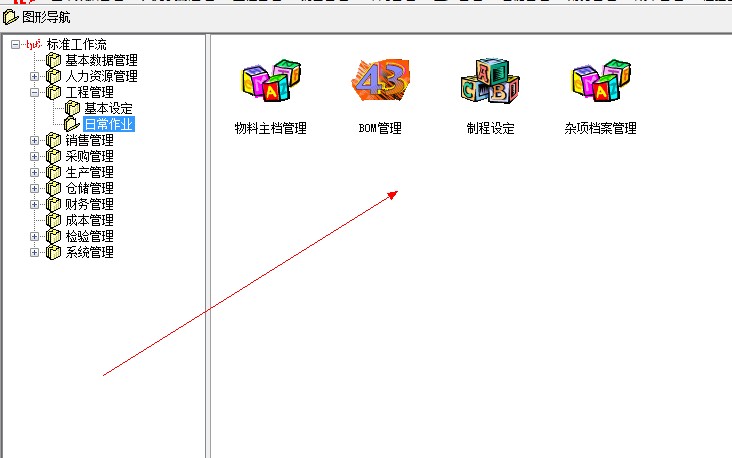Select 工程管理 in the tree
This screenshot has width=732, height=458.
pos(89,92)
